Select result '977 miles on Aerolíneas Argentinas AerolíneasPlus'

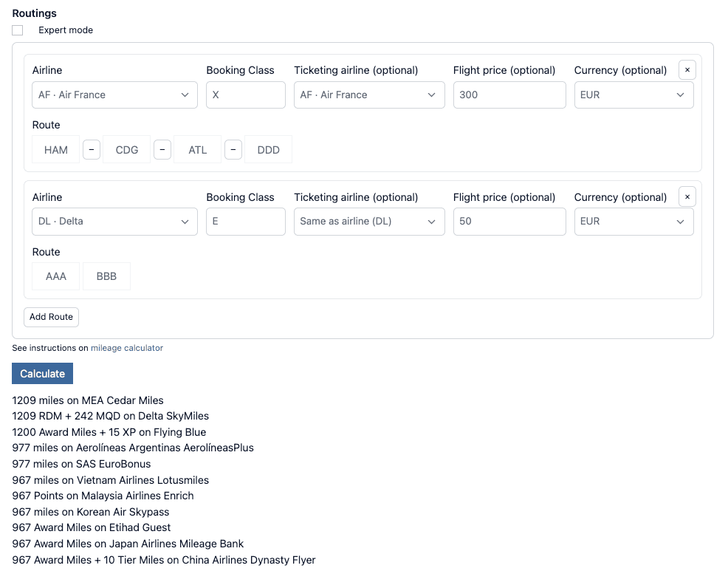pos(133,448)
